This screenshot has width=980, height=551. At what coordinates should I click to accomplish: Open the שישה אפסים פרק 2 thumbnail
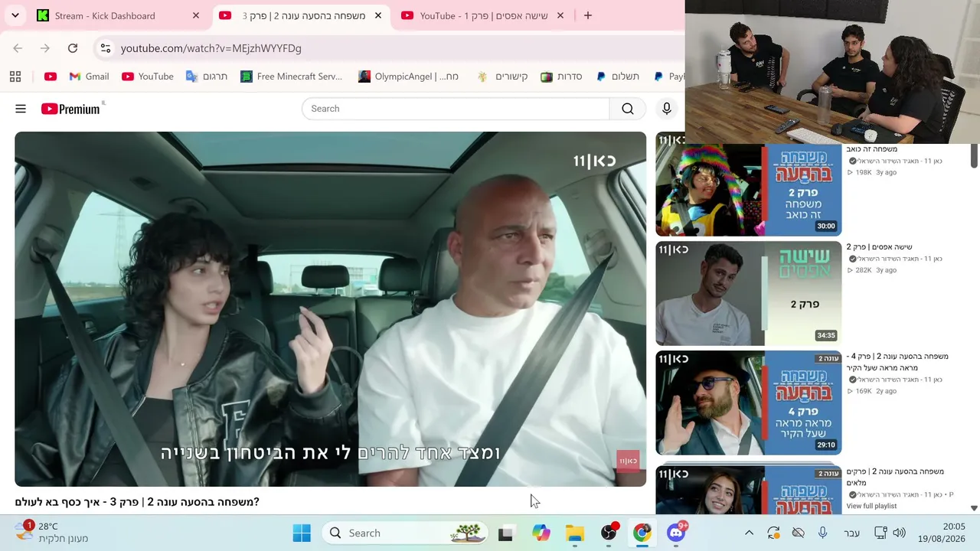coord(748,293)
